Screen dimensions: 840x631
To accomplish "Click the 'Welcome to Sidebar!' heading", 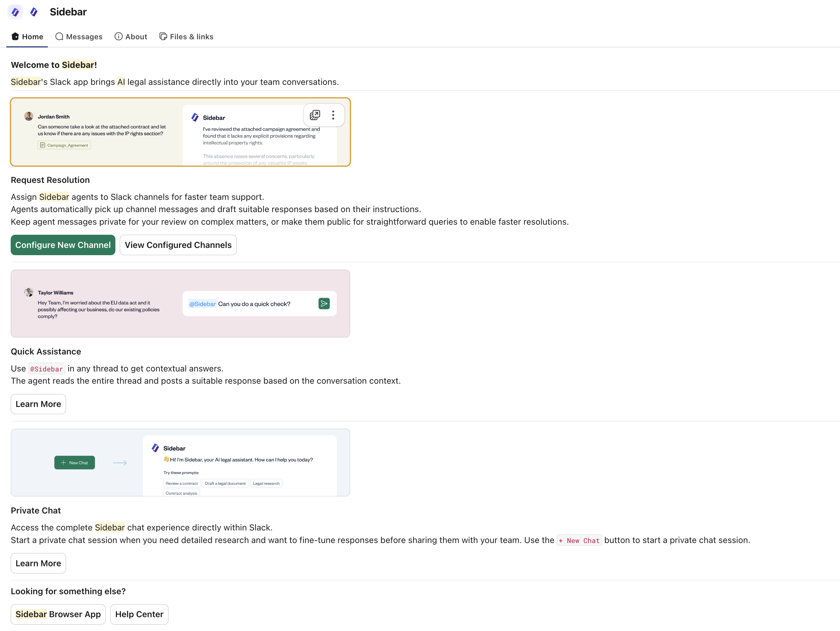I will (x=54, y=65).
